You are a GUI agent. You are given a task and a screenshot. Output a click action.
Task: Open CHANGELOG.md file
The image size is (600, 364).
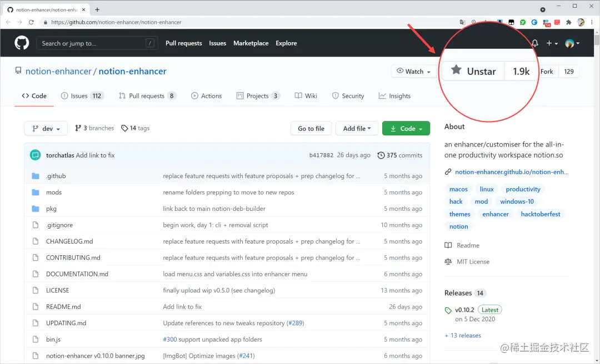(x=69, y=241)
